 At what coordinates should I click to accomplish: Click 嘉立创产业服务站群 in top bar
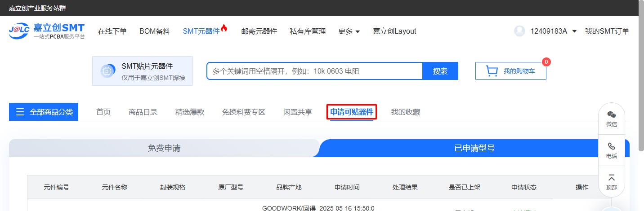pos(38,8)
